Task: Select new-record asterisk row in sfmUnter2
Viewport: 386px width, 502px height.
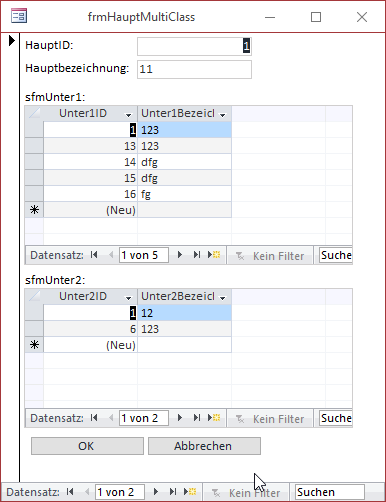Action: pos(34,345)
